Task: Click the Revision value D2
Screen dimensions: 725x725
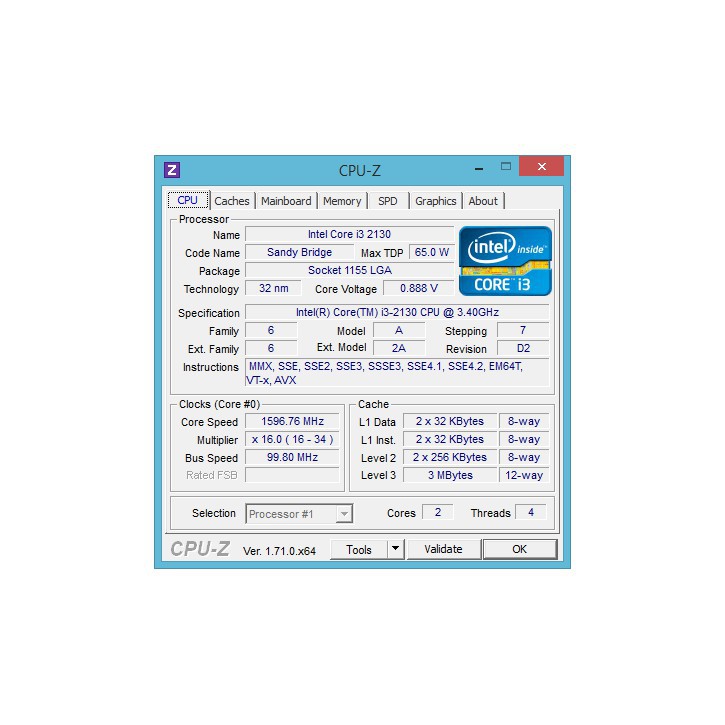Action: (523, 348)
